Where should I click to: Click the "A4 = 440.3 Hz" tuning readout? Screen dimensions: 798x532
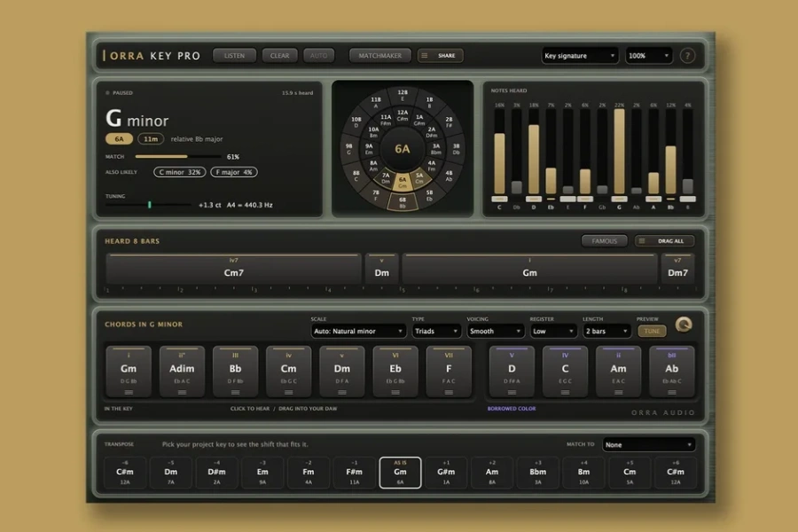click(x=249, y=205)
